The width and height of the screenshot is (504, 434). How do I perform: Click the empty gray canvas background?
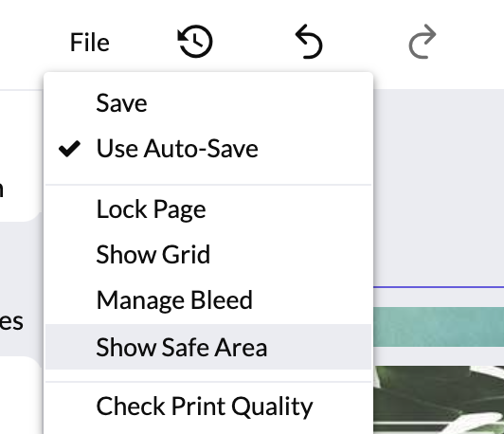(x=439, y=187)
